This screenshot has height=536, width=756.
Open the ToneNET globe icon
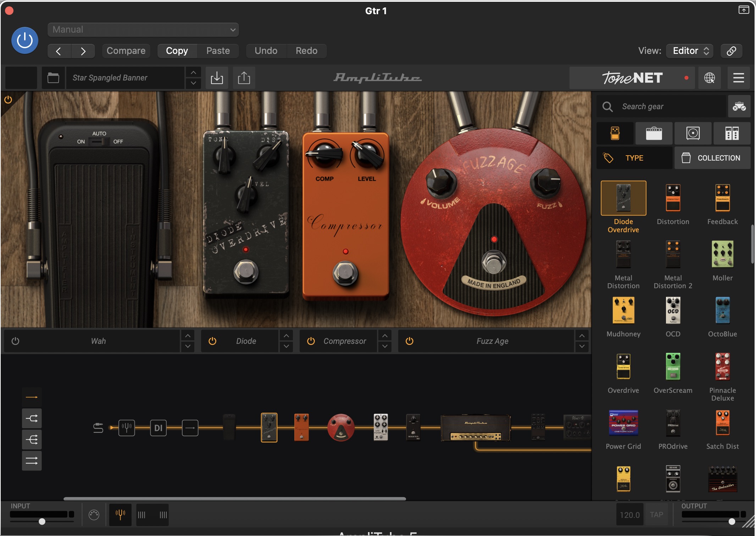click(710, 78)
